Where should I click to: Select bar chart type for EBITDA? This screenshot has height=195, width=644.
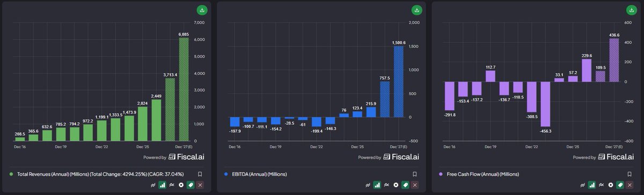click(377, 185)
